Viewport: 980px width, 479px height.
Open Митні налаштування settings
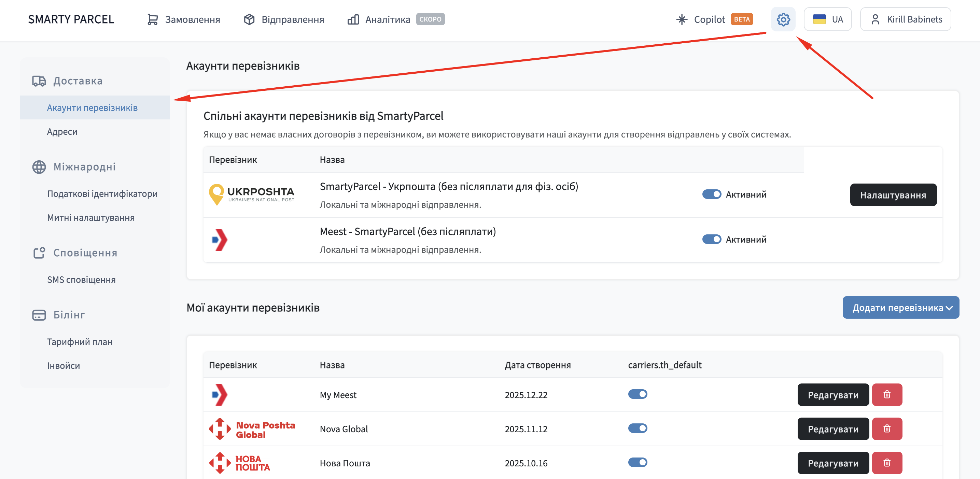[90, 217]
